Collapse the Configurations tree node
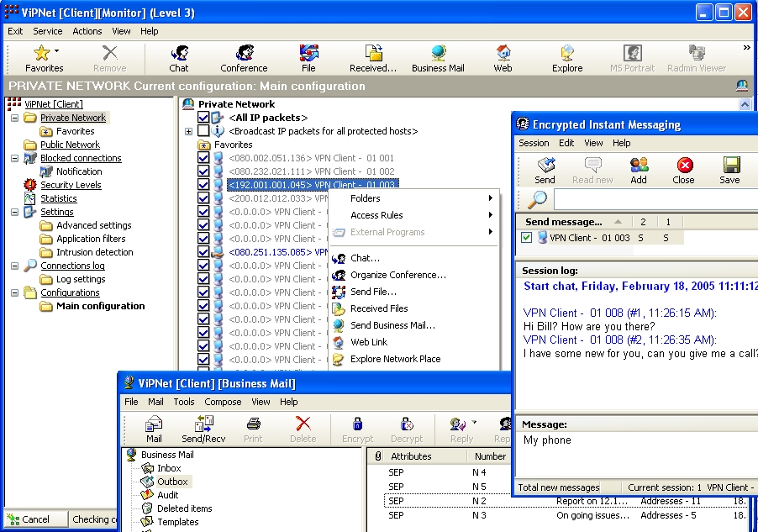Image resolution: width=758 pixels, height=532 pixels. point(14,292)
